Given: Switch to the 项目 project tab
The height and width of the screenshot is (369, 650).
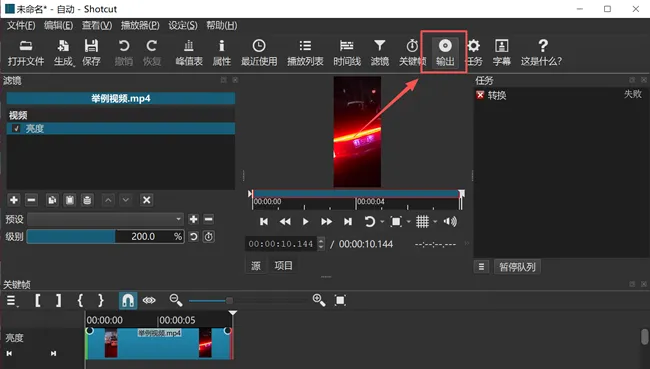Looking at the screenshot, I should click(284, 266).
